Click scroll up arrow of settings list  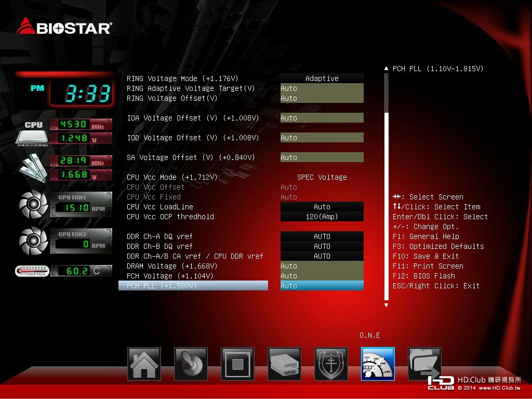[x=386, y=69]
